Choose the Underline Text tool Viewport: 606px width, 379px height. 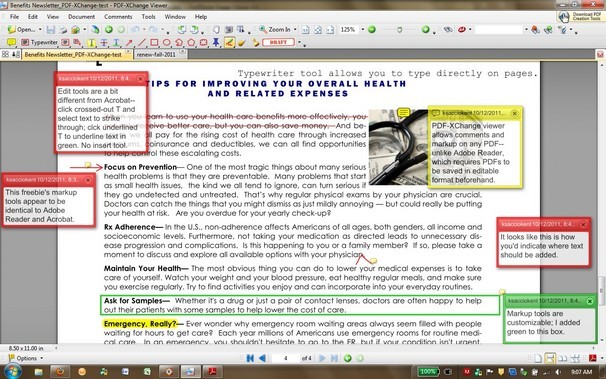[116, 42]
